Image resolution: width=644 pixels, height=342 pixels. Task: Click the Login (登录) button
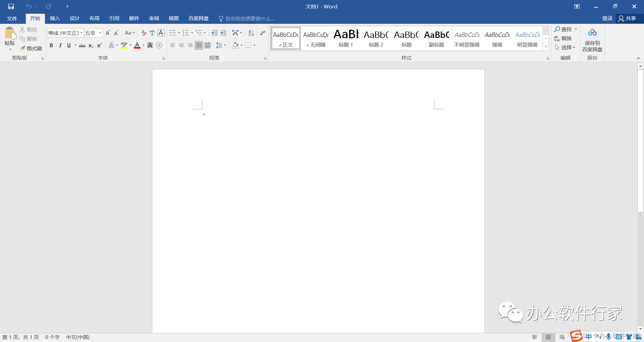click(607, 18)
